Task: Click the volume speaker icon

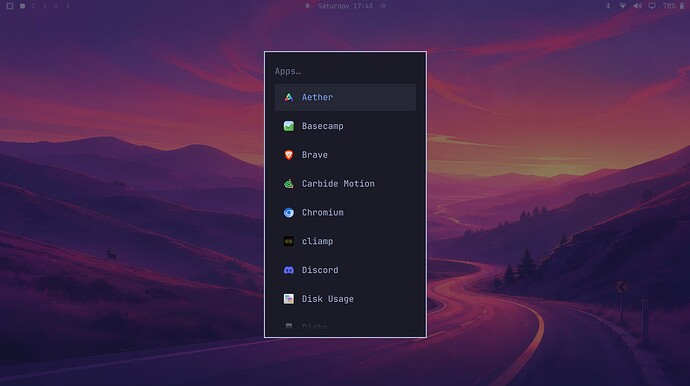Action: click(x=637, y=6)
